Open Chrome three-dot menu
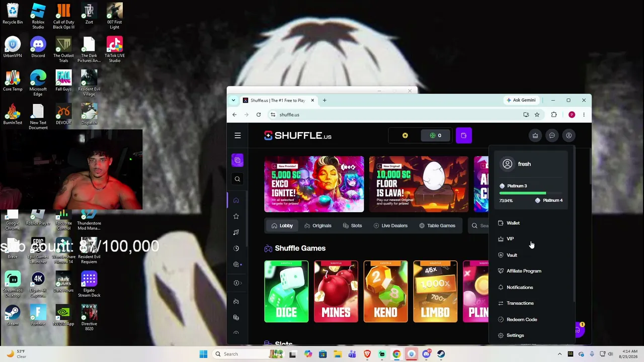The height and width of the screenshot is (362, 644). [584, 115]
